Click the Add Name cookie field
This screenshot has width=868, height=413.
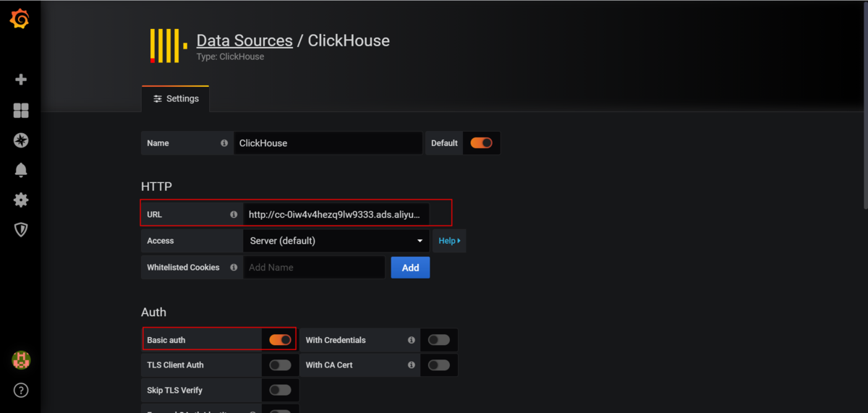315,268
